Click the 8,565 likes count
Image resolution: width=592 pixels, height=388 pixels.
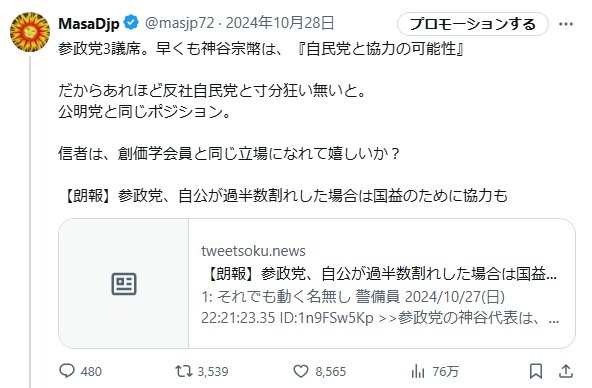click(330, 371)
